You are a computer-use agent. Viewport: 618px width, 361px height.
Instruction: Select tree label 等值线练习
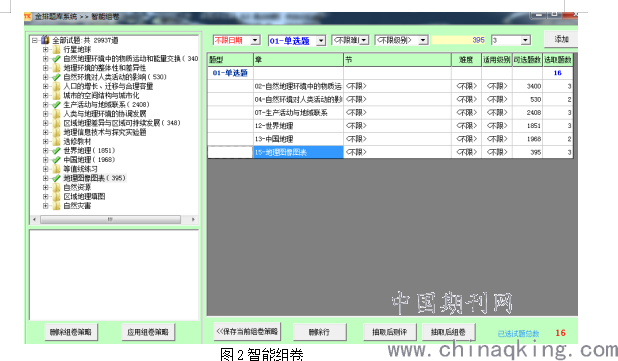click(x=80, y=169)
